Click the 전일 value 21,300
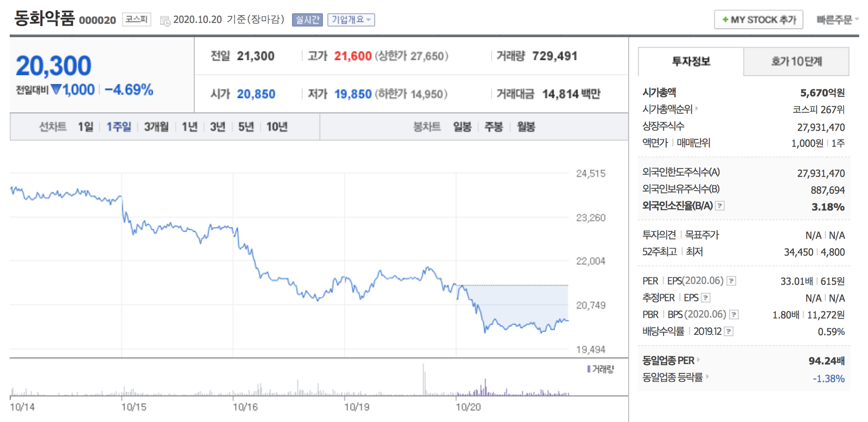 255,56
